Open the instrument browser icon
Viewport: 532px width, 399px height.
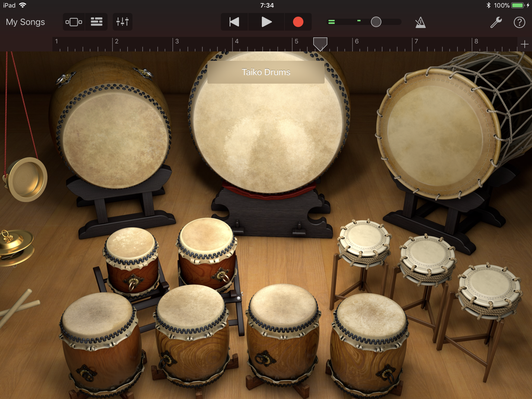pos(74,22)
